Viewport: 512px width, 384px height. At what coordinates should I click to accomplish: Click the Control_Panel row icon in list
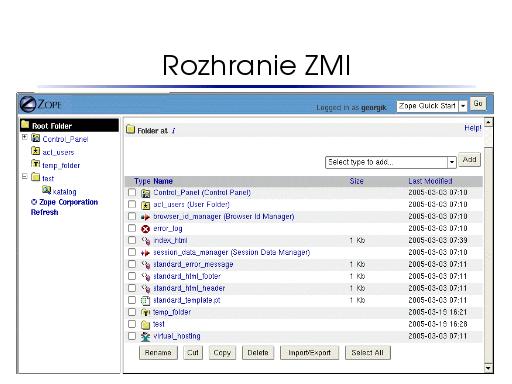pyautogui.click(x=145, y=193)
